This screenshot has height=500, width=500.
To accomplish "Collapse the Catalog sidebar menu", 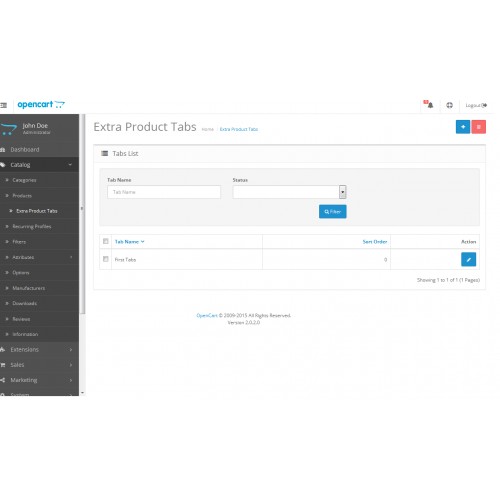I will coord(39,165).
